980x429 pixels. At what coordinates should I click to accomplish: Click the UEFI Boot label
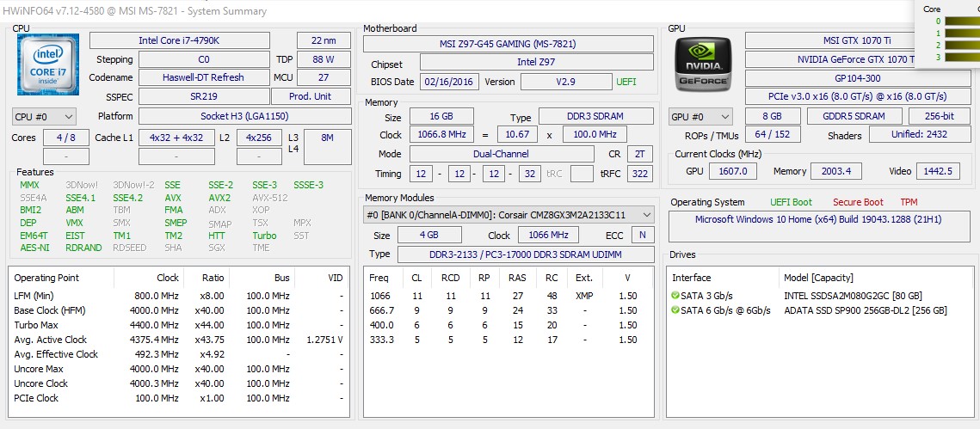point(792,202)
